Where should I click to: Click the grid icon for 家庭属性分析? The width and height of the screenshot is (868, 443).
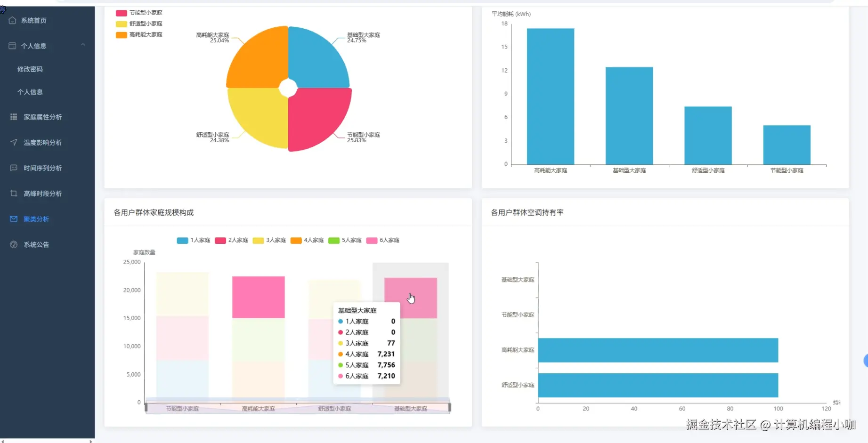point(14,117)
